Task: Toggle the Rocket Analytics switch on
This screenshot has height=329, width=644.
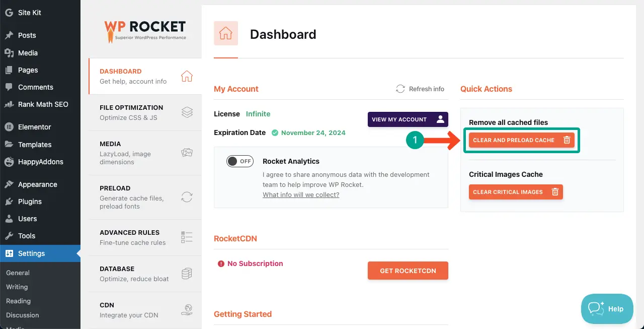Action: click(239, 161)
